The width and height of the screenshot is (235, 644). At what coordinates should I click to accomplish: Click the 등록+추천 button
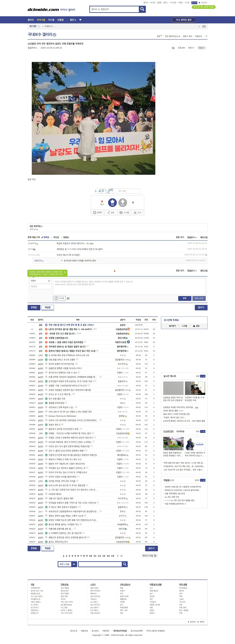tap(199, 298)
